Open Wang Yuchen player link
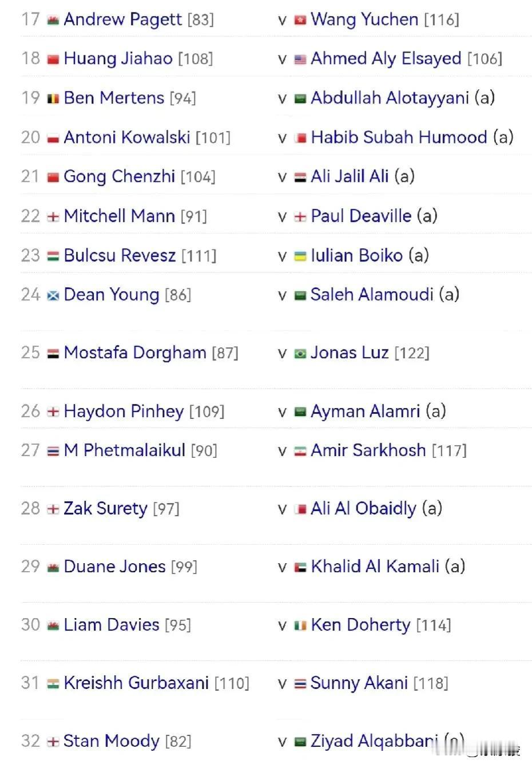The height and width of the screenshot is (768, 532). pyautogui.click(x=364, y=20)
